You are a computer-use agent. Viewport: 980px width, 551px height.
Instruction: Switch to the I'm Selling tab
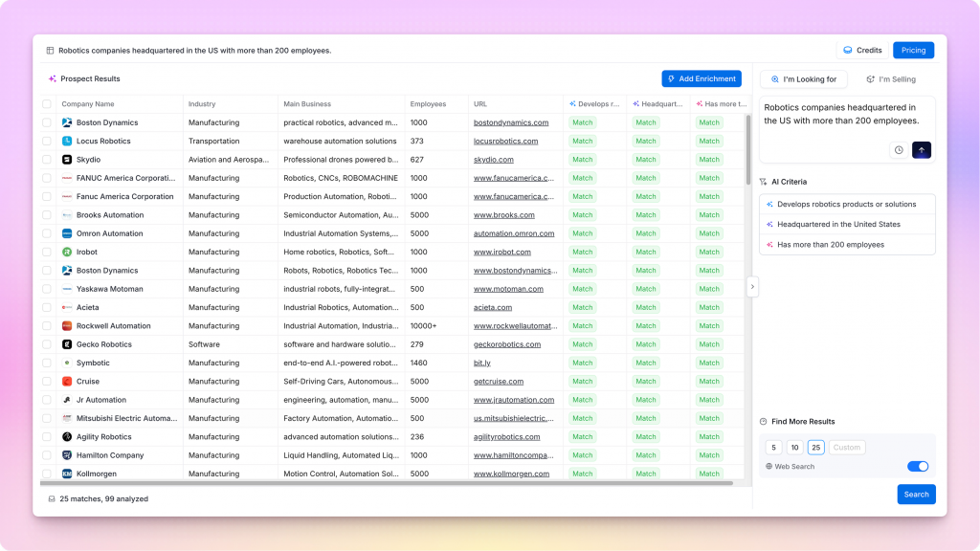tap(891, 79)
